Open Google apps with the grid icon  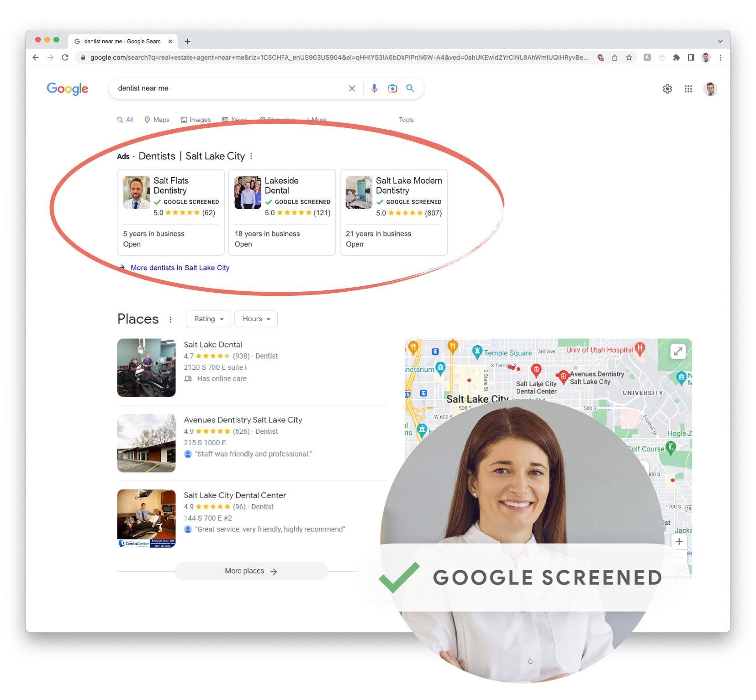tap(688, 89)
